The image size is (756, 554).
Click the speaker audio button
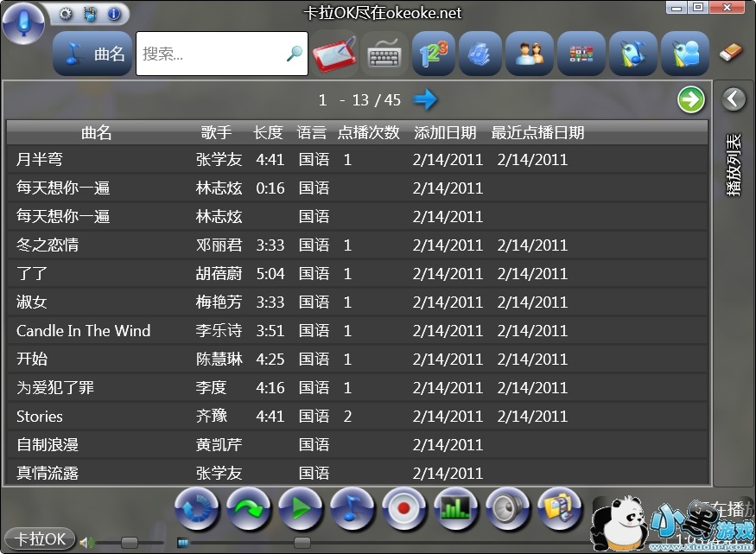click(507, 508)
